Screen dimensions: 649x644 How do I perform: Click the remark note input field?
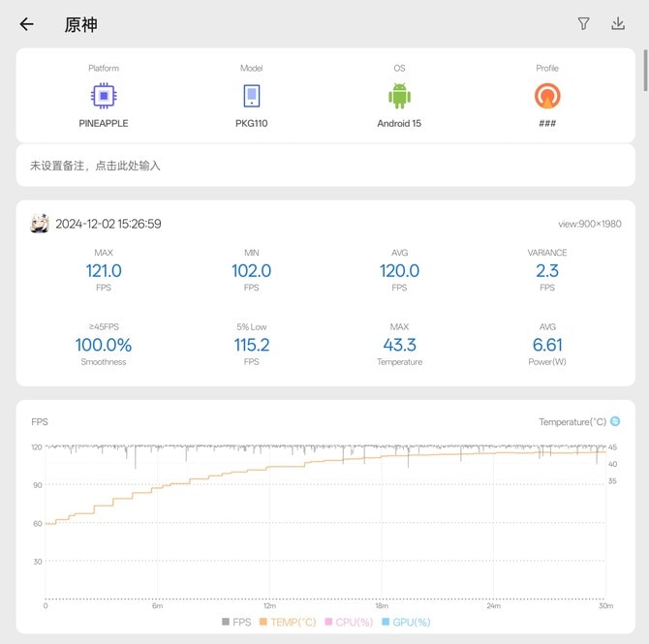click(x=325, y=166)
